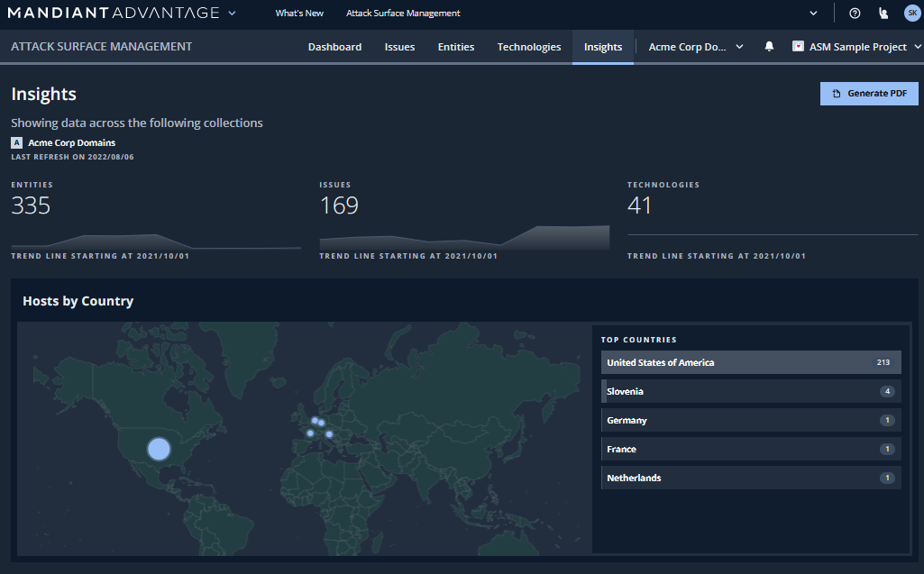Expand the ASM Sample Project dropdown
The height and width of the screenshot is (574, 924).
[856, 47]
